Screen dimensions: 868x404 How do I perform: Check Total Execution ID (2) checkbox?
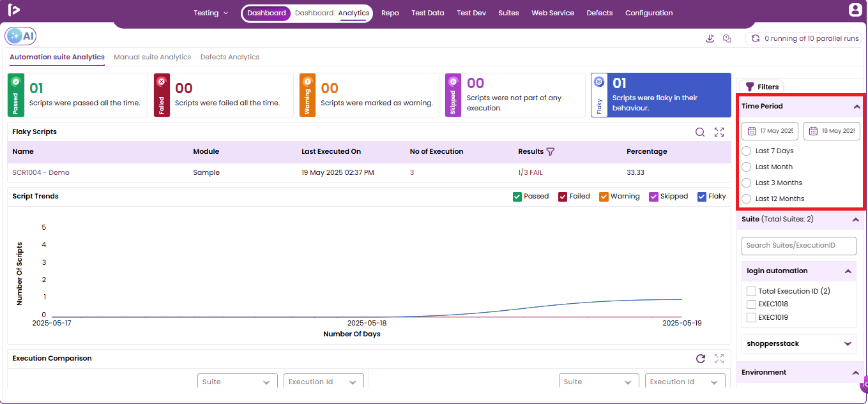(x=751, y=291)
